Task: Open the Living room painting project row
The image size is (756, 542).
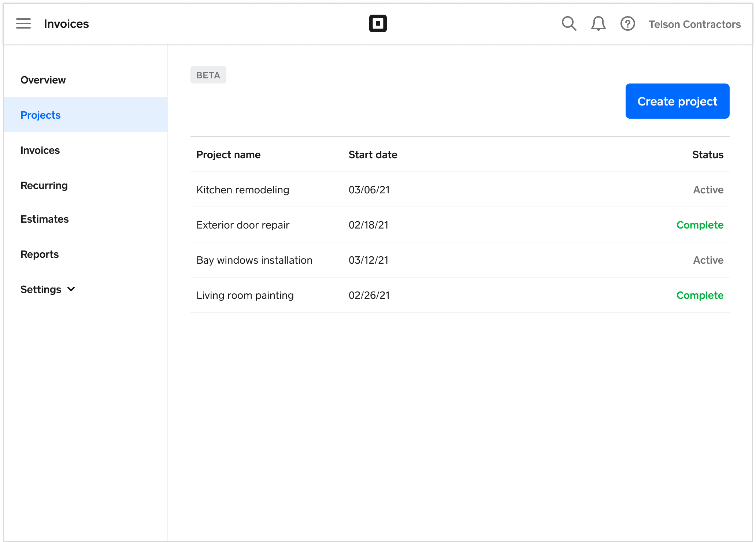Action: pos(245,295)
